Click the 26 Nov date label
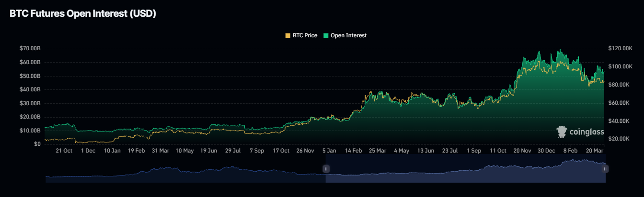 (x=305, y=151)
